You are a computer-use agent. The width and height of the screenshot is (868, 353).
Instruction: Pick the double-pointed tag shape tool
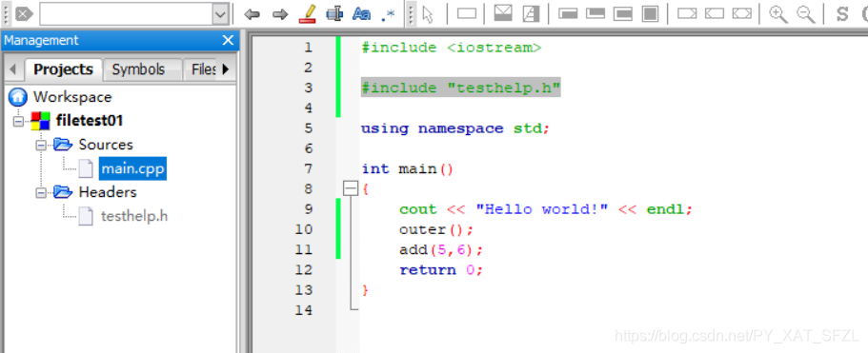coord(742,14)
